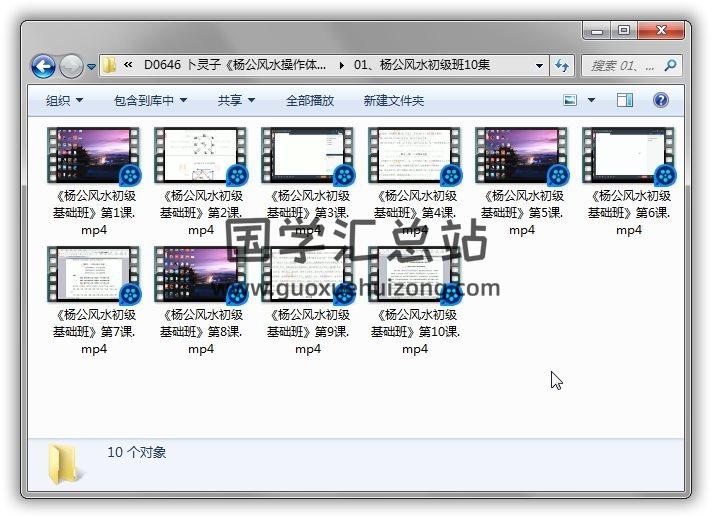This screenshot has height=519, width=712.
Task: Click the 10 个对象 status text
Action: point(137,452)
